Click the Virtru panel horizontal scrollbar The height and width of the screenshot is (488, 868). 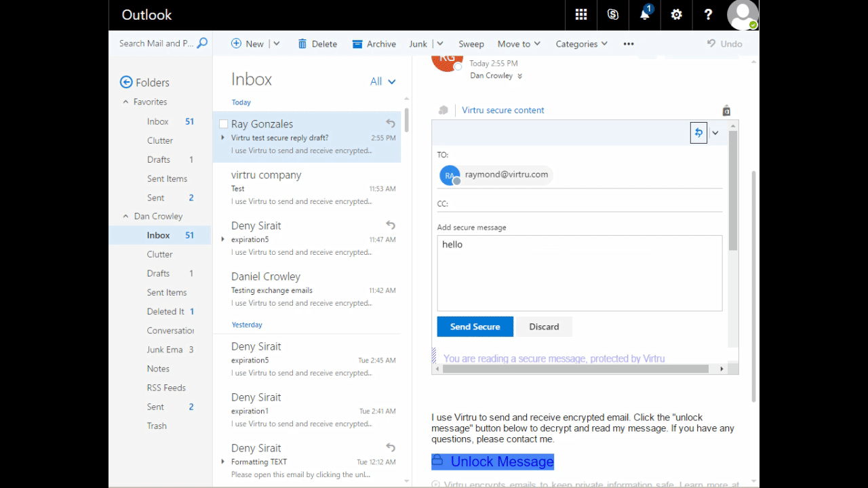[x=575, y=369]
